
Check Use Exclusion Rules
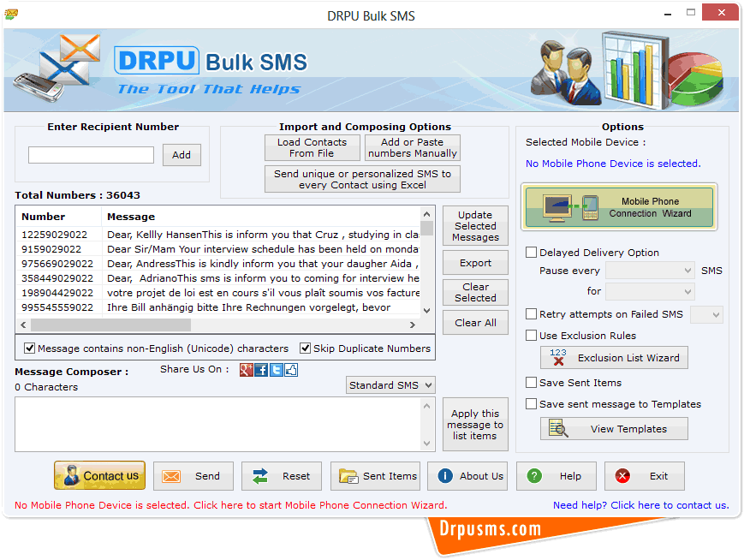531,336
